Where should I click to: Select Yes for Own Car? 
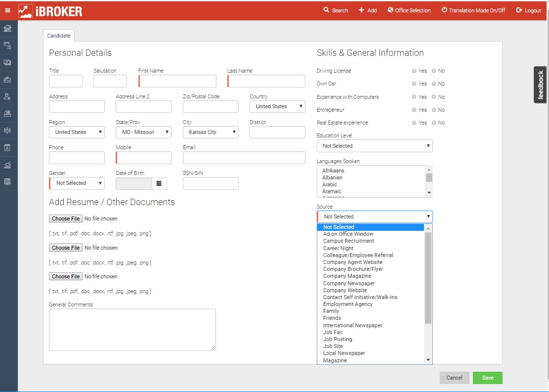pyautogui.click(x=414, y=84)
